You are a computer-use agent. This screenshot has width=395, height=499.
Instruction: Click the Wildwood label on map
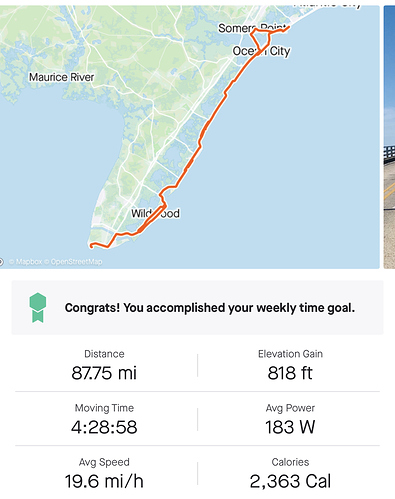[x=155, y=213]
